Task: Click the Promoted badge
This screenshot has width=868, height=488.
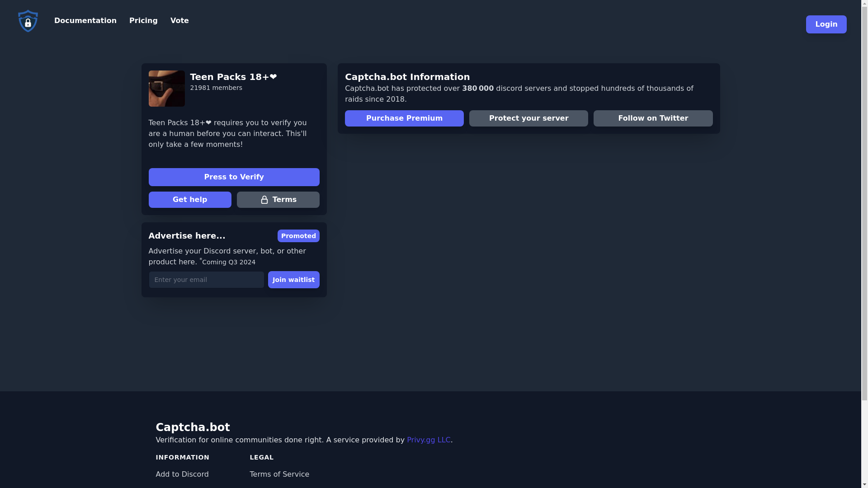Action: (x=298, y=236)
